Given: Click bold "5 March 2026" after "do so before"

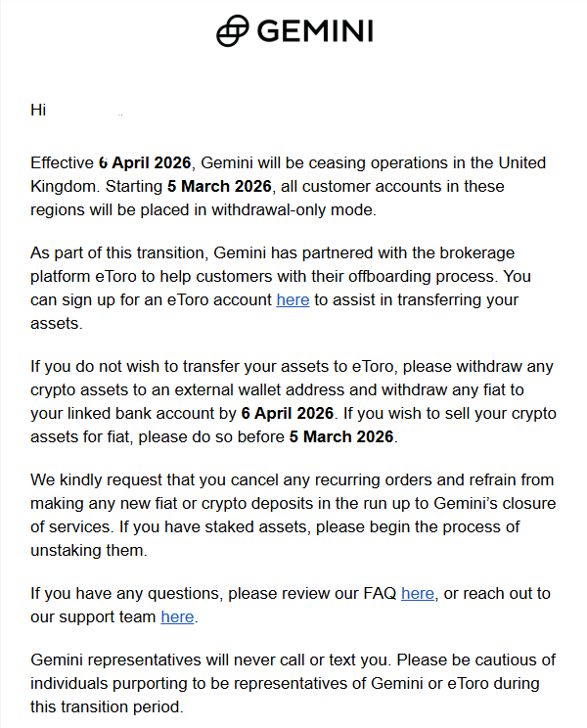Looking at the screenshot, I should pyautogui.click(x=341, y=436).
